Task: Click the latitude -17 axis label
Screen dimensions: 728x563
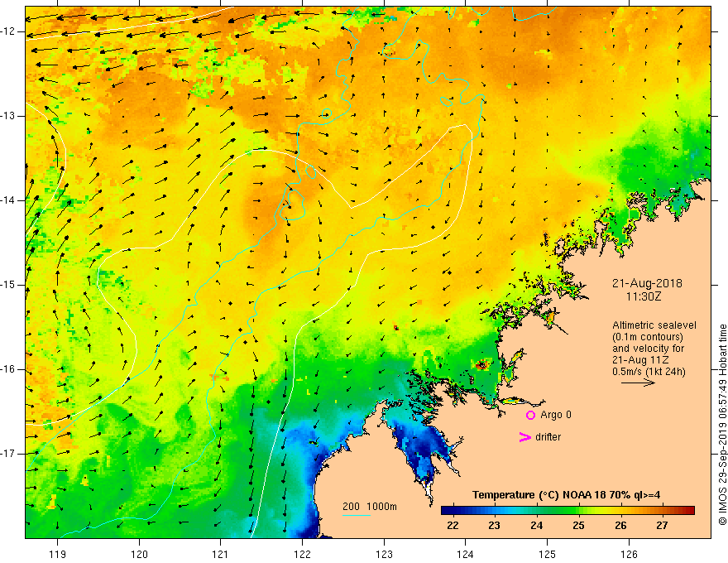Action: tap(9, 454)
